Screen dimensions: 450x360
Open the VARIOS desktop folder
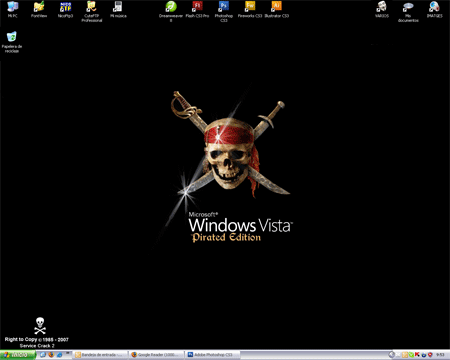pyautogui.click(x=382, y=9)
